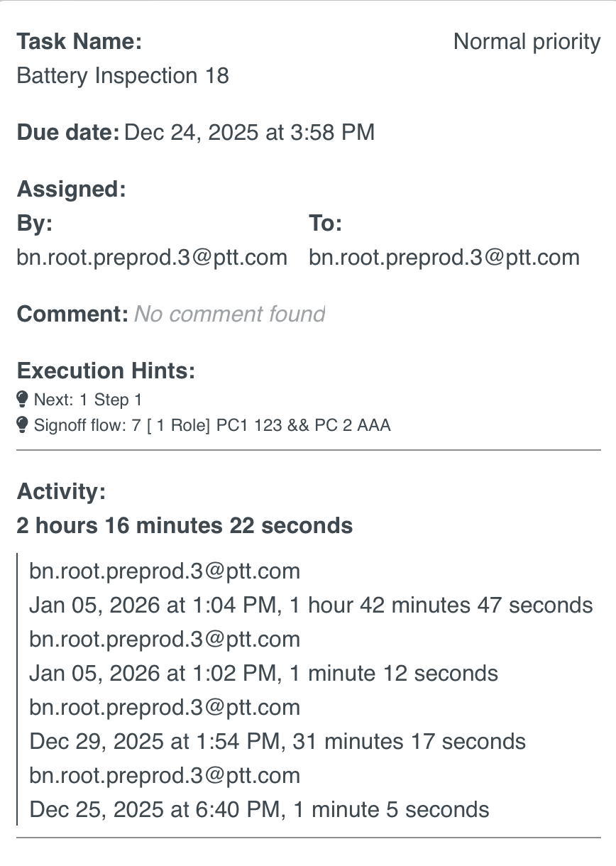
Task: Click the Dec 24, 2025 due date
Action: point(249,132)
